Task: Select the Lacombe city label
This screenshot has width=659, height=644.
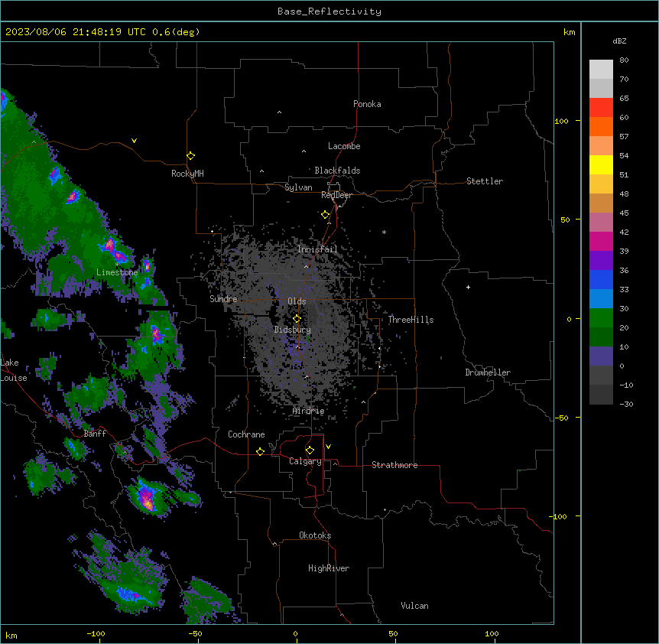Action: tap(344, 146)
